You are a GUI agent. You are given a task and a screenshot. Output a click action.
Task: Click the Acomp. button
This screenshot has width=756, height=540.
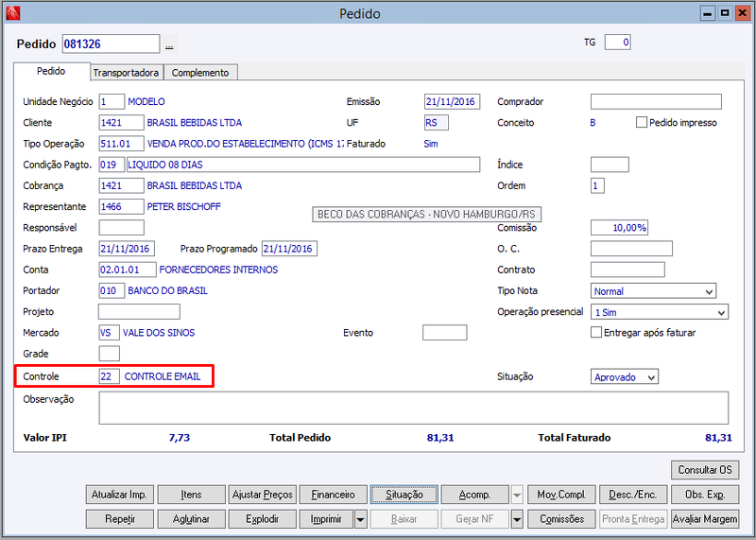475,495
